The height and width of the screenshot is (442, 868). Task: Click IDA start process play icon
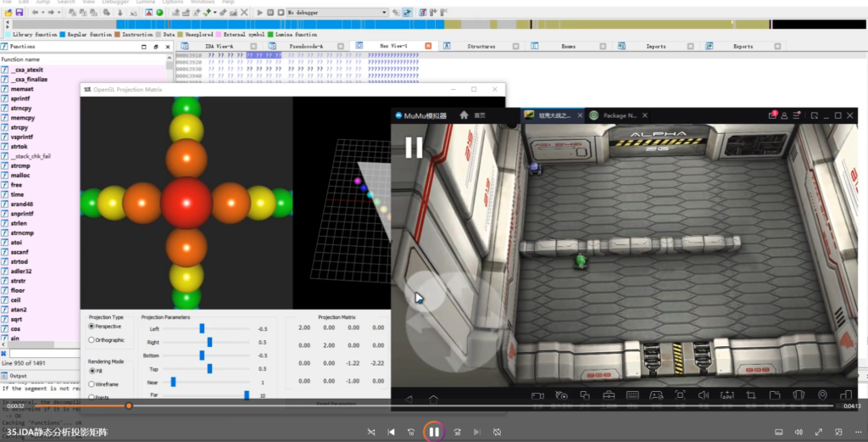click(259, 12)
